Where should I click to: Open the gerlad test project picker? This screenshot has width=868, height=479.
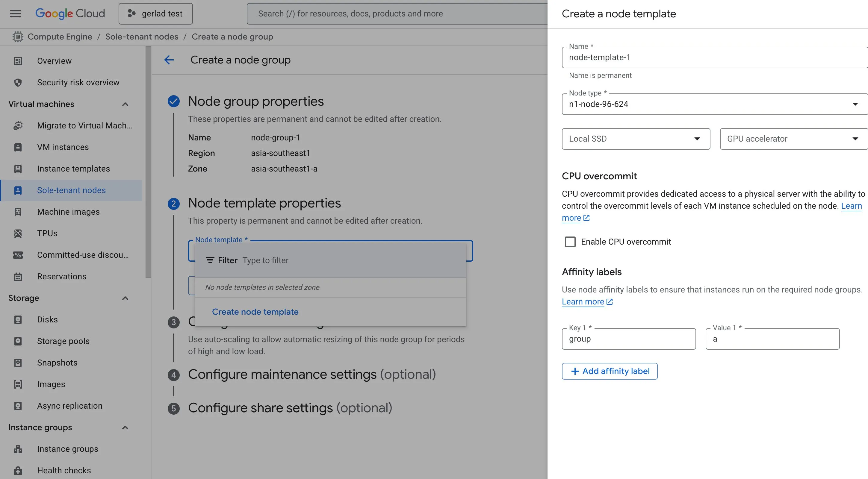156,14
